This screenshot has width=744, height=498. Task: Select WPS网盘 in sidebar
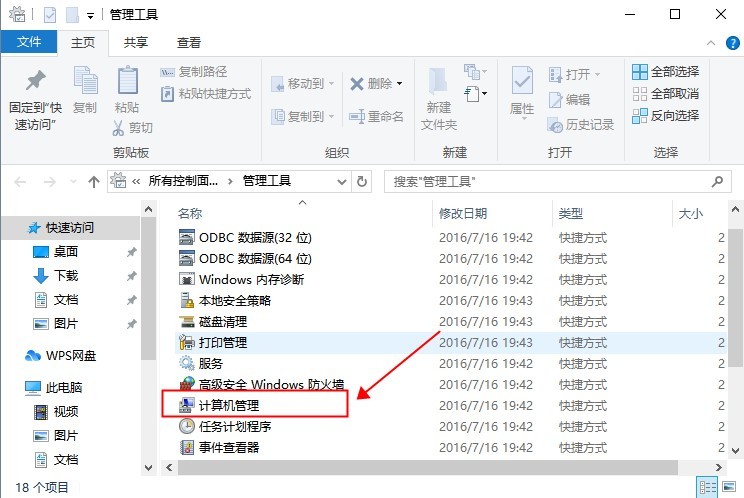[x=71, y=356]
